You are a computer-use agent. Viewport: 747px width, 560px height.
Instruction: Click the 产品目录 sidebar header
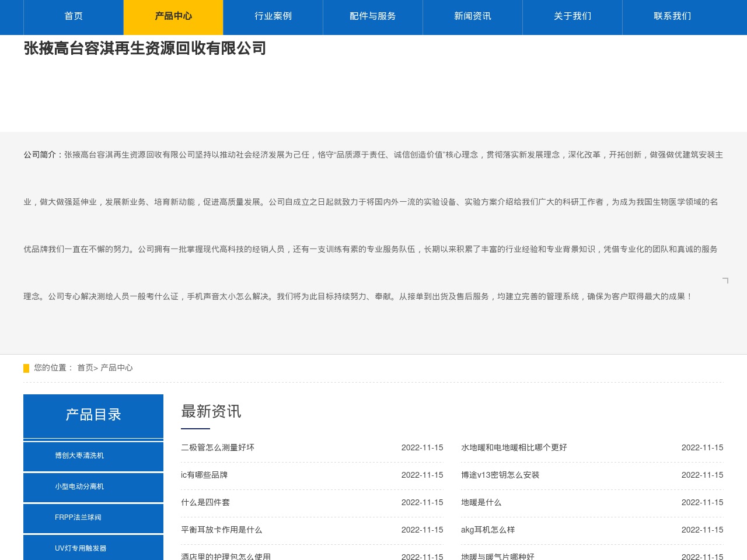(93, 415)
